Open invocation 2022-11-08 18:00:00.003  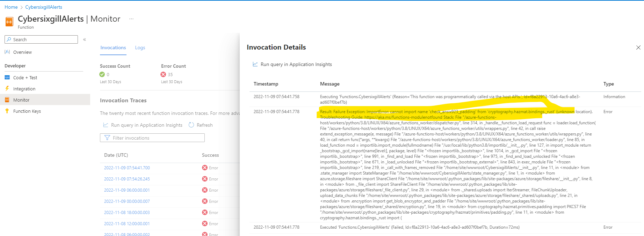click(127, 213)
